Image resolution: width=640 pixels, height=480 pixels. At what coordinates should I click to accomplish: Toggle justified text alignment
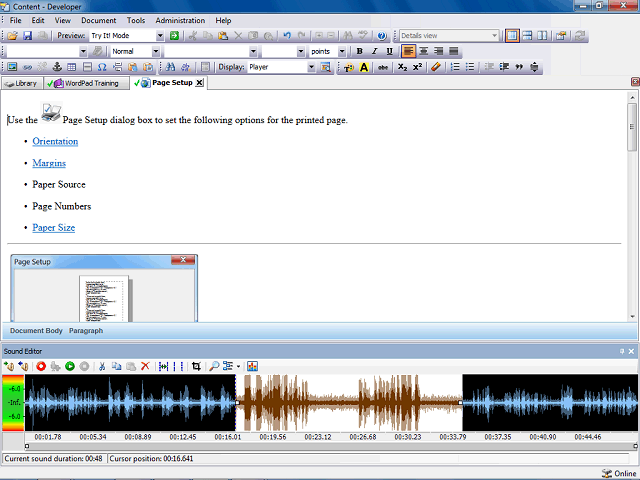[453, 51]
